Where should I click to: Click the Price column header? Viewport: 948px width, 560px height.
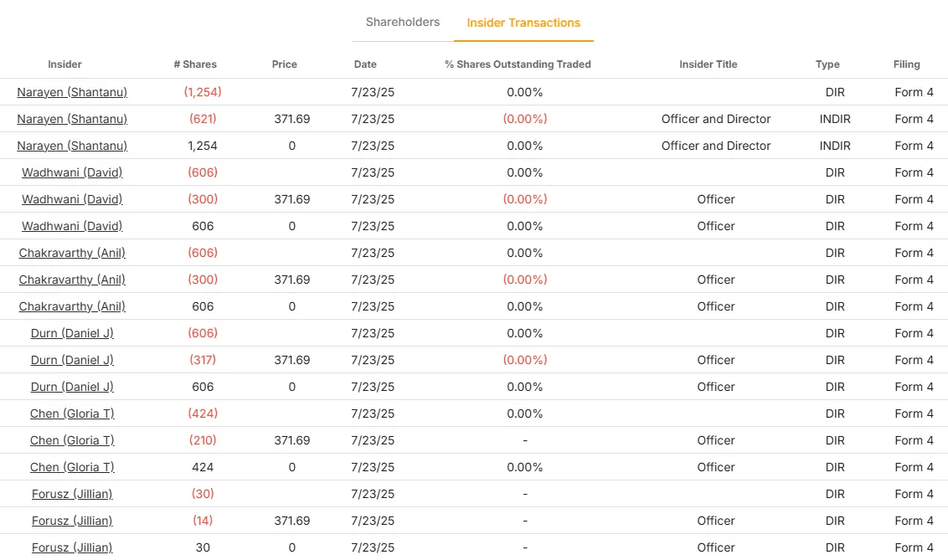pyautogui.click(x=285, y=64)
